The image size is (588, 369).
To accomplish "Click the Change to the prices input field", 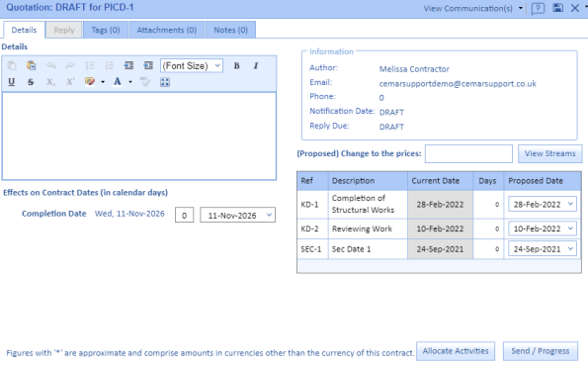I will tap(468, 154).
